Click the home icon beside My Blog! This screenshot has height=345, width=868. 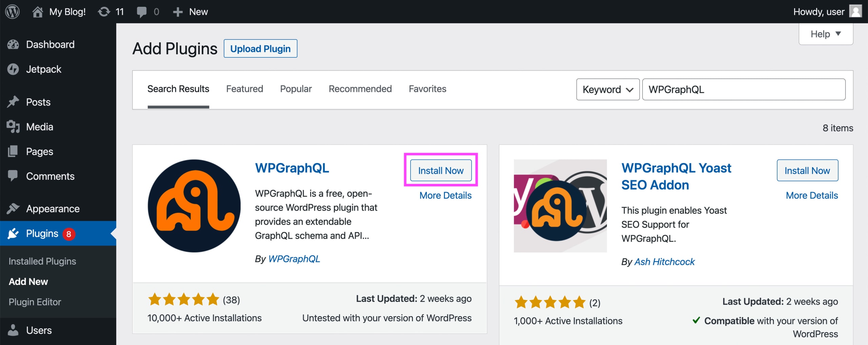pyautogui.click(x=38, y=12)
